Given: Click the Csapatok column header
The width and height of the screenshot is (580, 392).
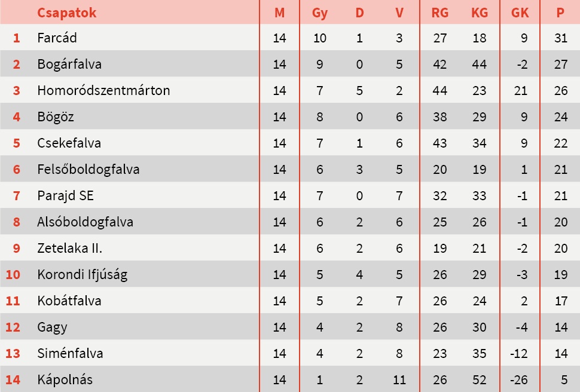Looking at the screenshot, I should (66, 13).
